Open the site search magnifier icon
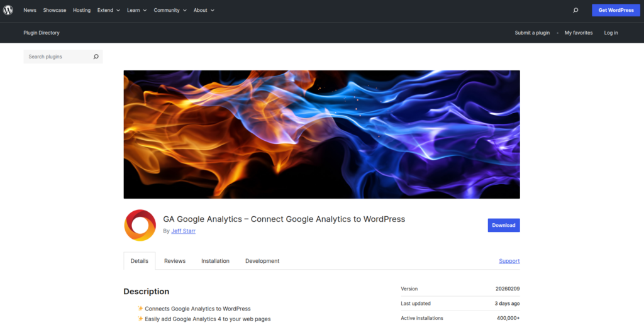The height and width of the screenshot is (325, 644). pyautogui.click(x=575, y=10)
